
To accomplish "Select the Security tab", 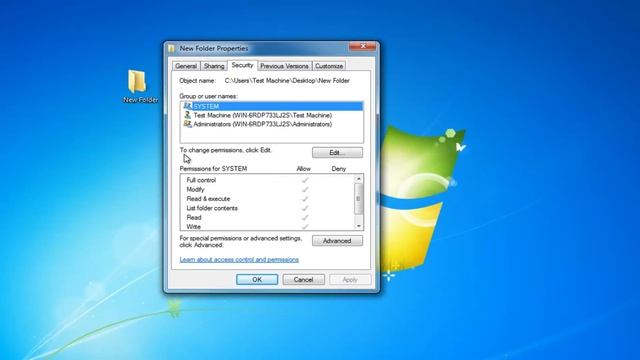I will pyautogui.click(x=242, y=65).
